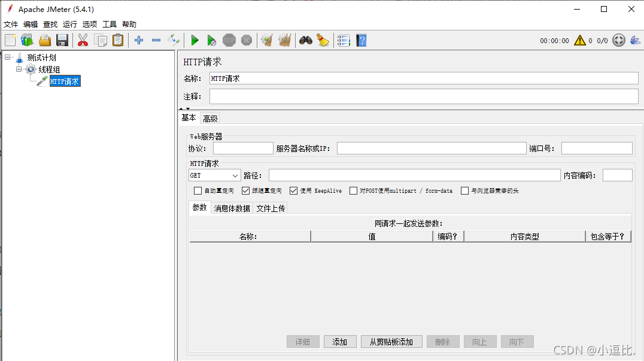Viewport: 644px width, 361px height.
Task: Click the Cut scissors icon
Action: (83, 40)
